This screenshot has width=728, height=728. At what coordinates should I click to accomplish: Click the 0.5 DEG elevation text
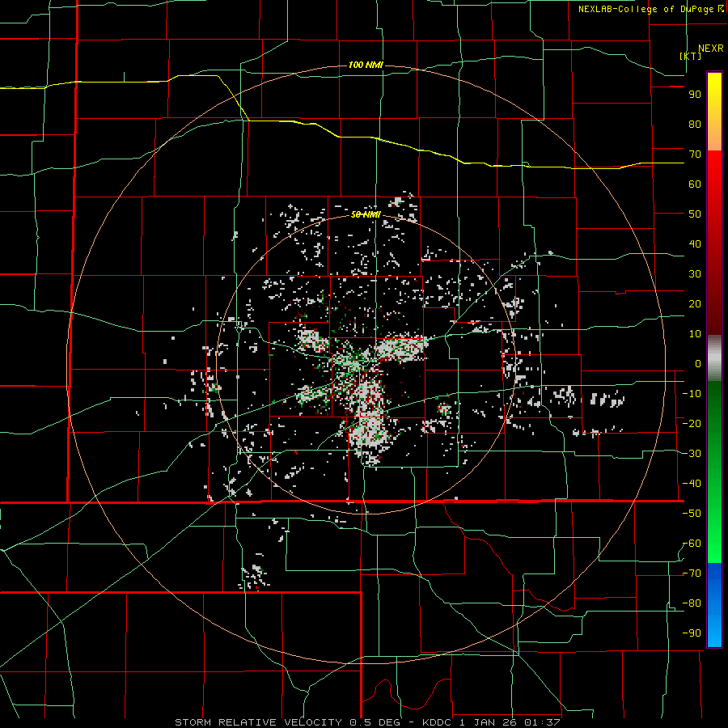(377, 722)
